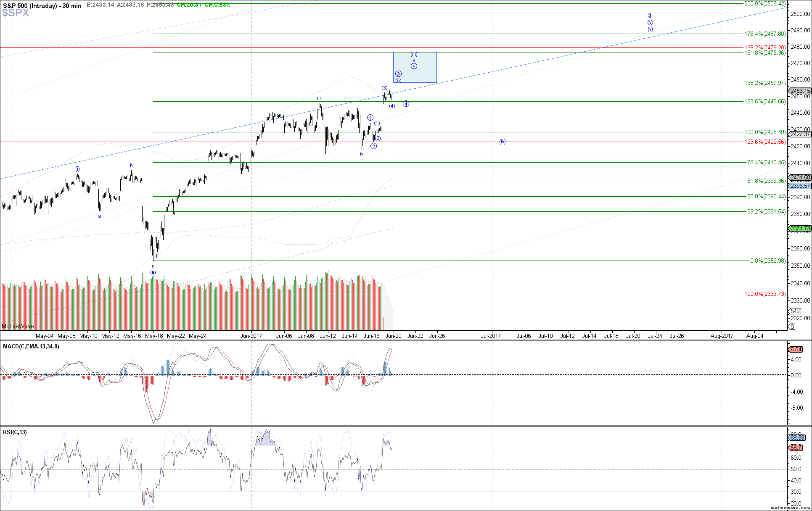Click the wave a label below May-10 low
The image size is (812, 511).
[100, 216]
